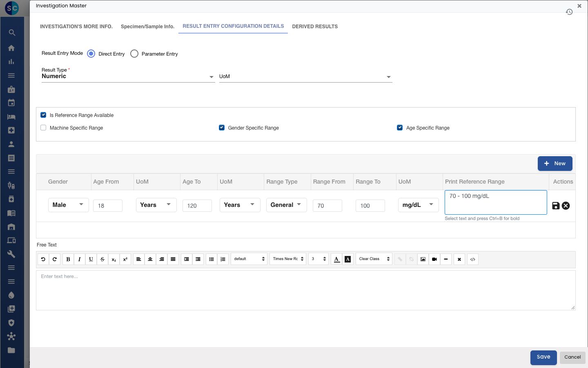The width and height of the screenshot is (588, 368).
Task: Select Result Entry Configuration Details tab
Action: pos(233,26)
